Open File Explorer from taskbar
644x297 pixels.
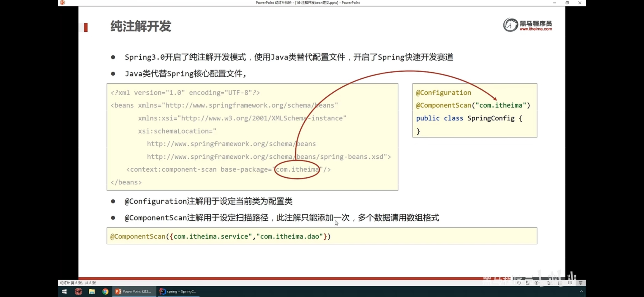92,291
